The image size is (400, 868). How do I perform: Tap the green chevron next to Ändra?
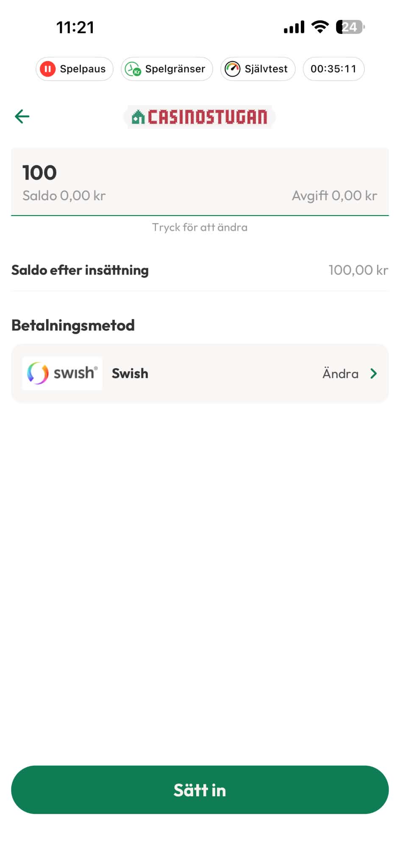pos(373,373)
